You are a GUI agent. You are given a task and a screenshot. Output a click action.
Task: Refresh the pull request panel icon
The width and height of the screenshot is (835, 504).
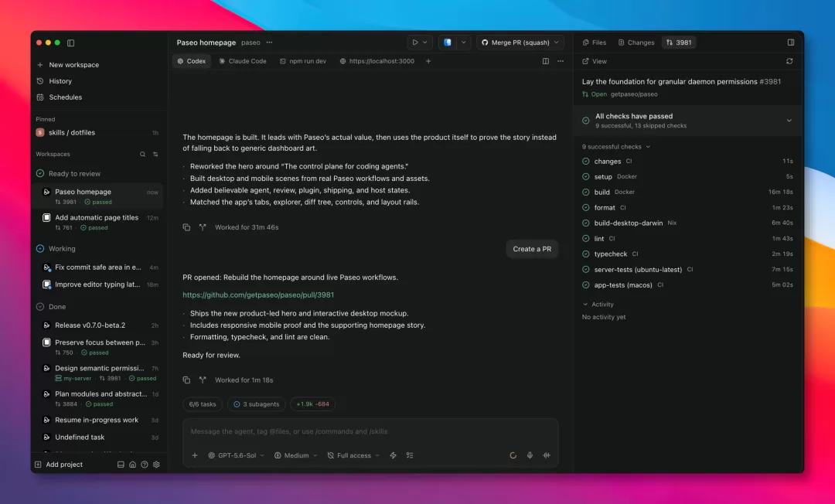point(789,61)
